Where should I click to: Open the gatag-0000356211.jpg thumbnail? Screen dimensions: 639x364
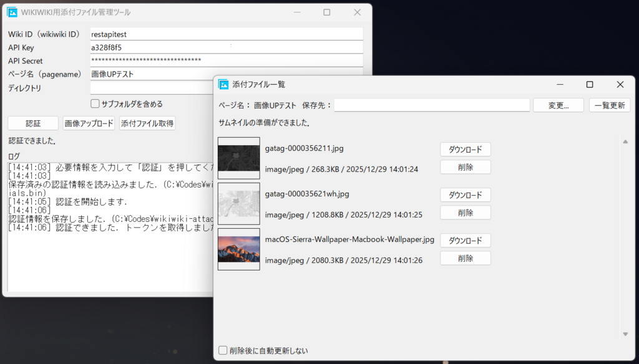238,158
